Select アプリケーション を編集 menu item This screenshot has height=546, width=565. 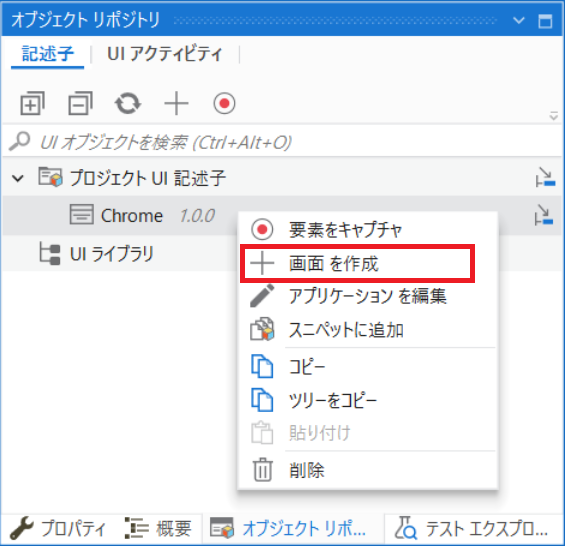(368, 296)
